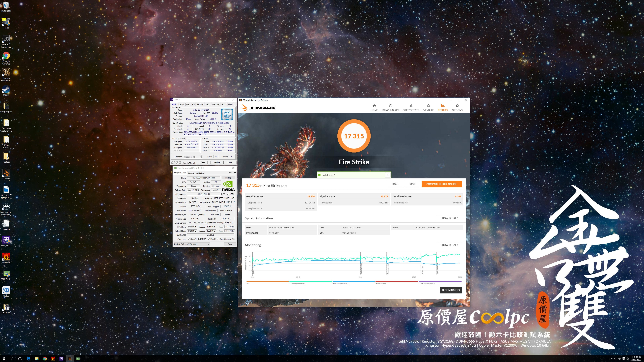Click the GPU-Z bus interface question mark
Viewport: 644px width, 362px height.
tap(234, 202)
